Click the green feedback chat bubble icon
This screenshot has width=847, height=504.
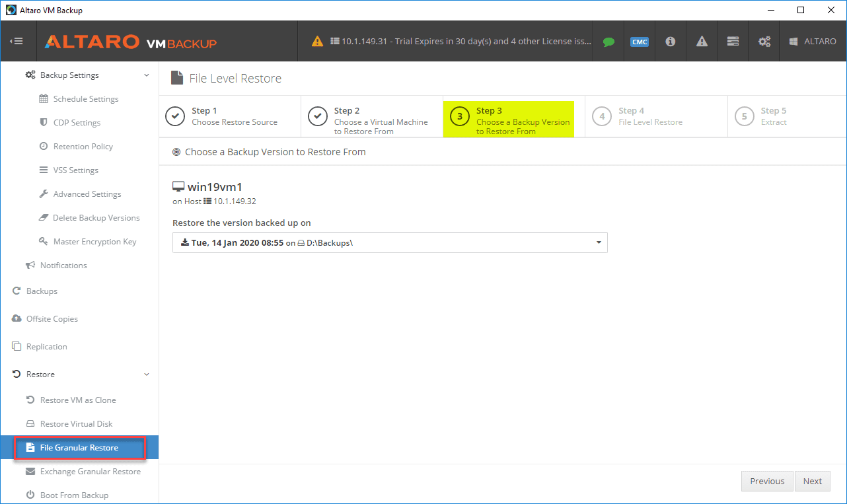[608, 41]
